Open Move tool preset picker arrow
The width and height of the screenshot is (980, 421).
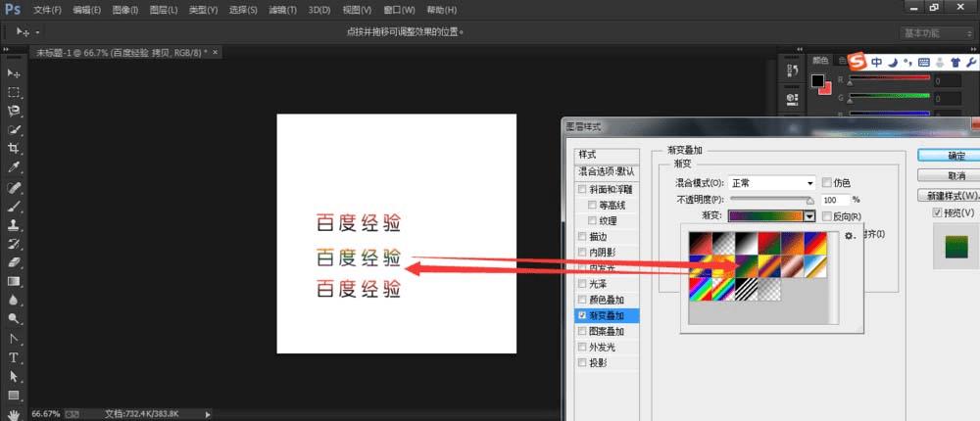[x=37, y=32]
